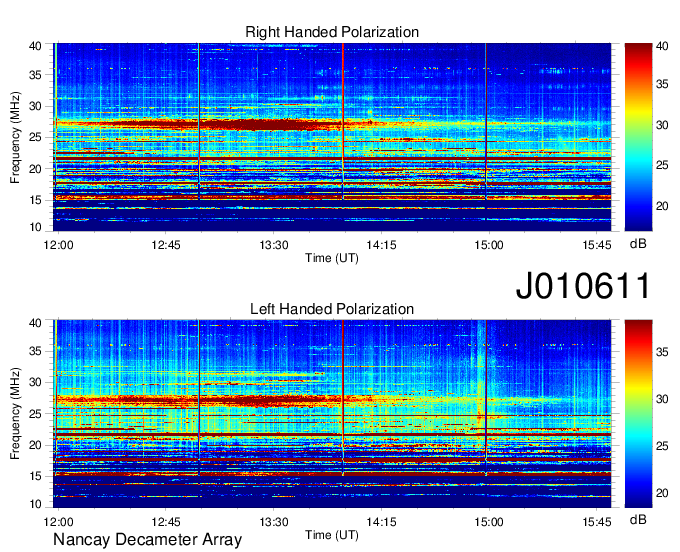Click the dB unit label of Left Handed color bar
680x552 pixels.
pos(638,519)
